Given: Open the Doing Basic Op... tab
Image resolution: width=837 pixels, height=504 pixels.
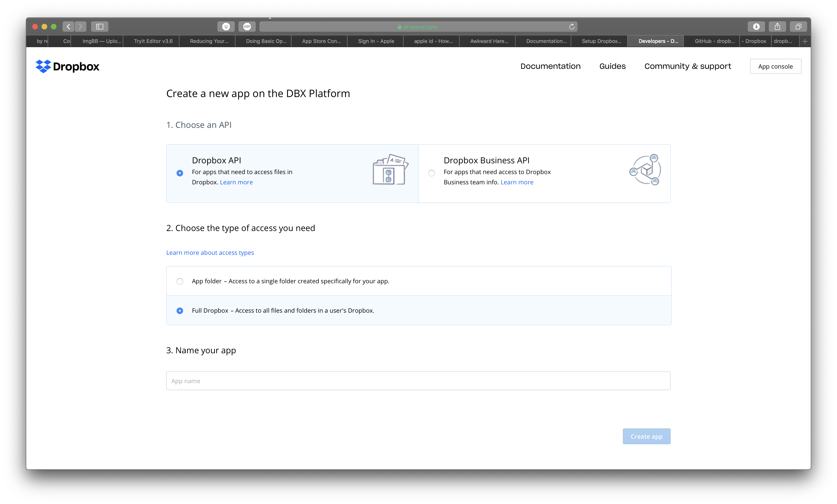Looking at the screenshot, I should (x=264, y=41).
